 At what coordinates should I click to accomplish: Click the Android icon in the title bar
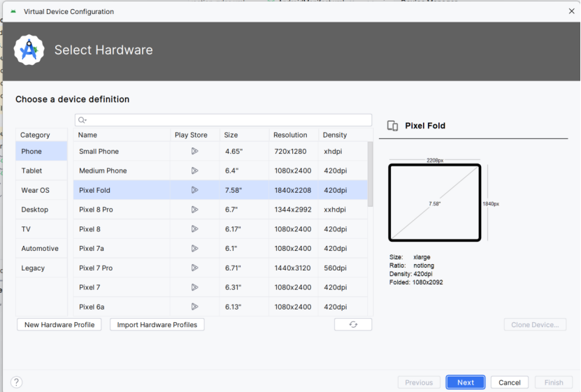tap(13, 11)
